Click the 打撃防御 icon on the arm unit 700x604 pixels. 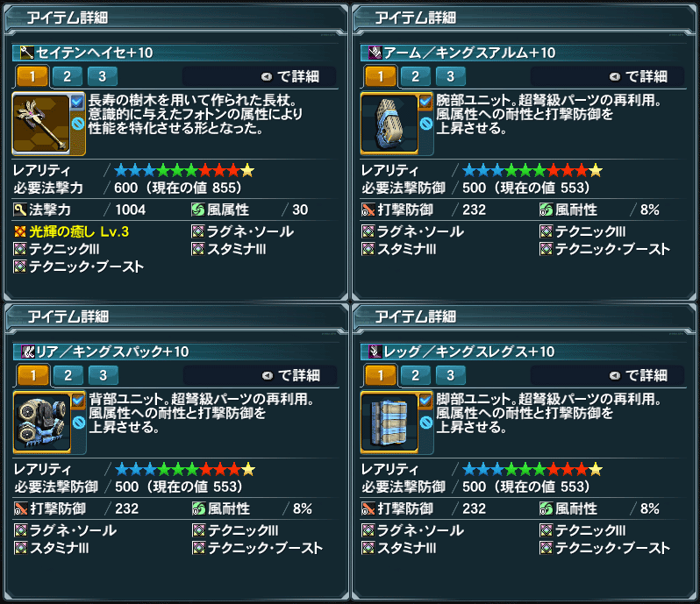pos(368,210)
